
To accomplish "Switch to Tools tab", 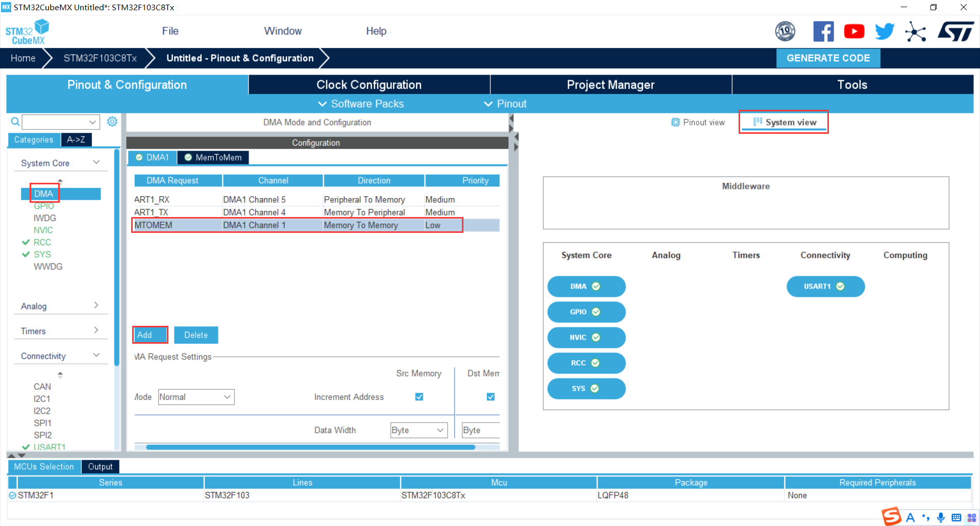I will coord(852,85).
